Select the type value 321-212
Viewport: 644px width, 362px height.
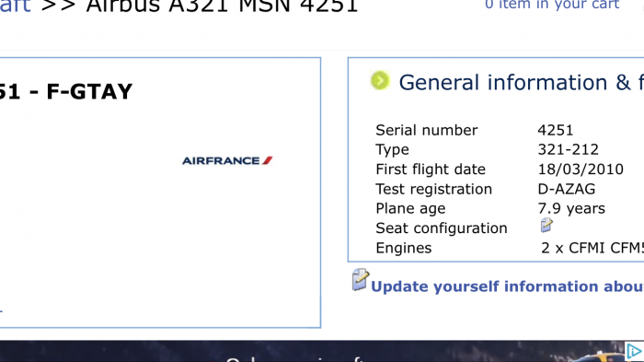(x=568, y=149)
